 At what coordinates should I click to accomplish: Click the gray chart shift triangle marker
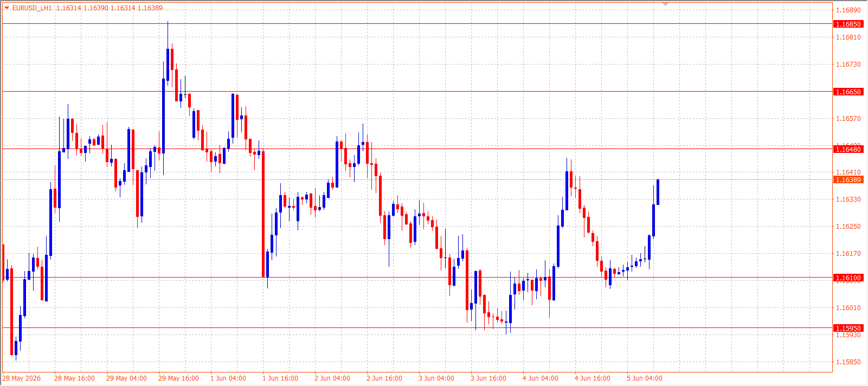coord(666,4)
